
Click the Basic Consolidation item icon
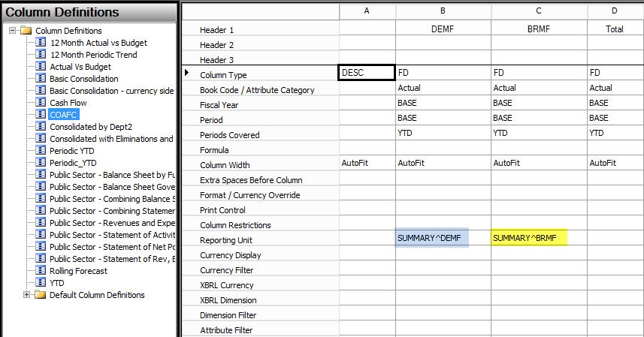[41, 79]
